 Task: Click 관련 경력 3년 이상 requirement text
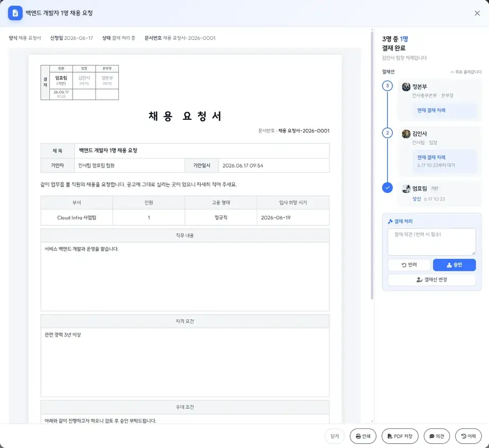63,335
